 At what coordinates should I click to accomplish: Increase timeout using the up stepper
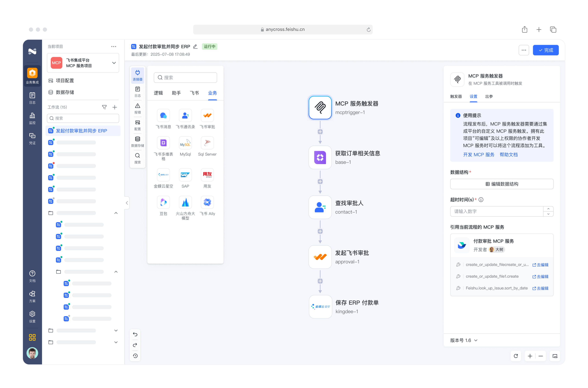click(x=548, y=209)
